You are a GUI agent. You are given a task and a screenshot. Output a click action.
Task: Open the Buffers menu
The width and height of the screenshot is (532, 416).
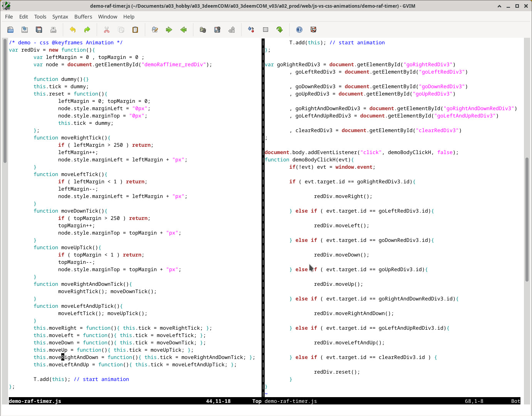(x=83, y=17)
